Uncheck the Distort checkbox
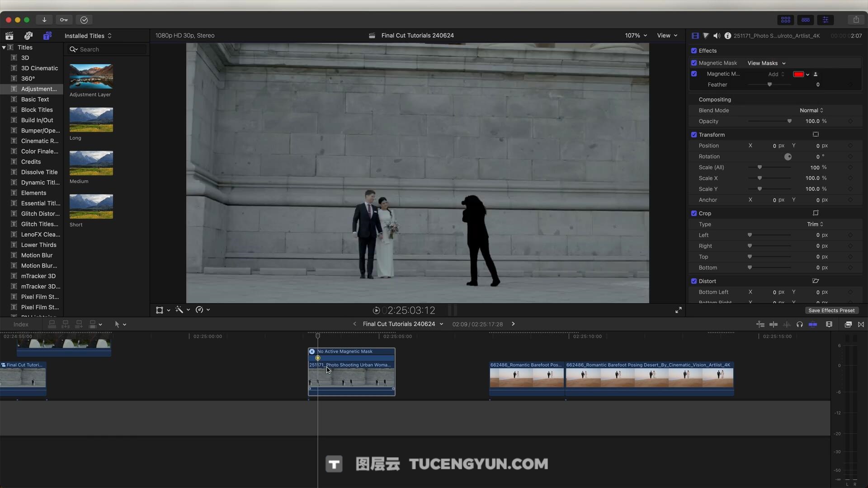 694,281
